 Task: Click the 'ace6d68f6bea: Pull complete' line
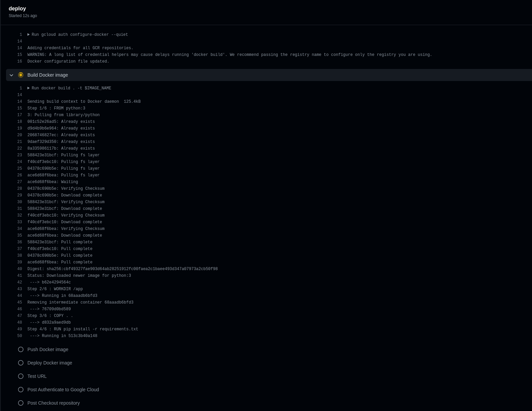click(60, 262)
